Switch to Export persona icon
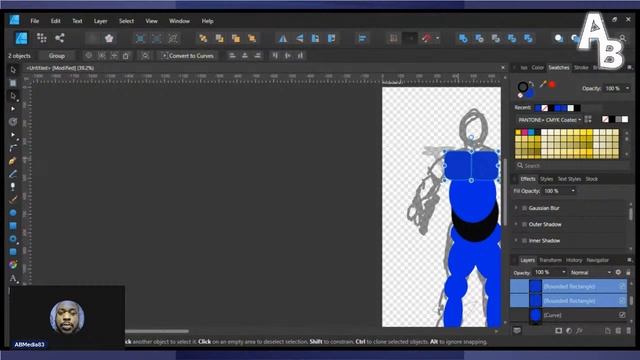Viewport: 640px width, 360px height. (x=60, y=38)
